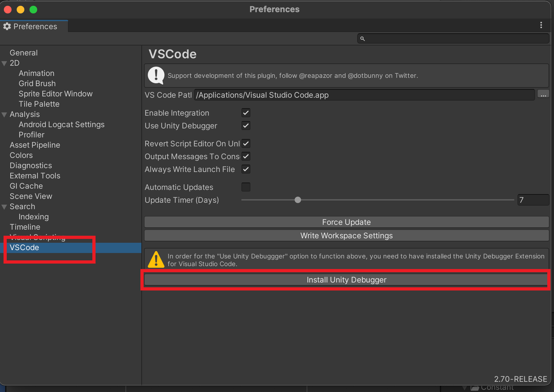554x392 pixels.
Task: Click the 2.70-RELEASE version text
Action: [x=520, y=379]
